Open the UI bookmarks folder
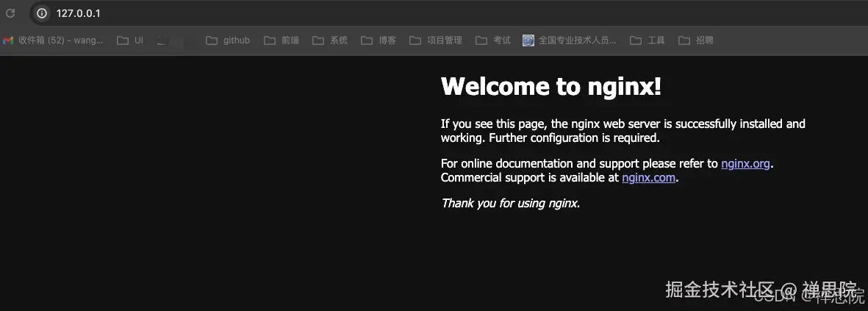Image resolution: width=868 pixels, height=311 pixels. tap(131, 40)
